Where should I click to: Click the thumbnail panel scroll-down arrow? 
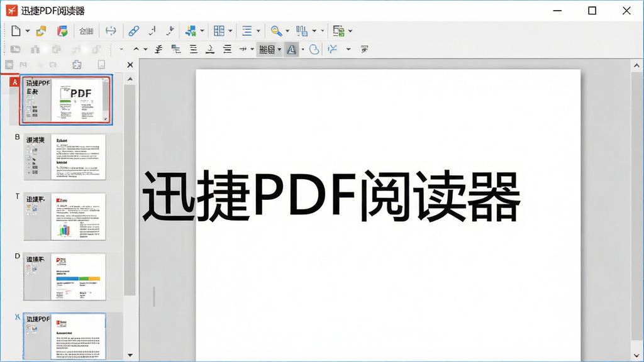coord(130,355)
